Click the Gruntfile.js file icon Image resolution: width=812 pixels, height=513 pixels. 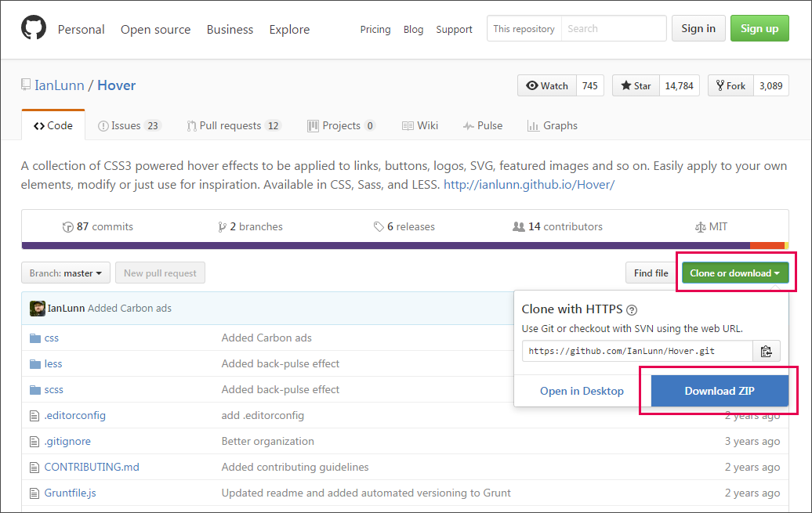tap(34, 493)
